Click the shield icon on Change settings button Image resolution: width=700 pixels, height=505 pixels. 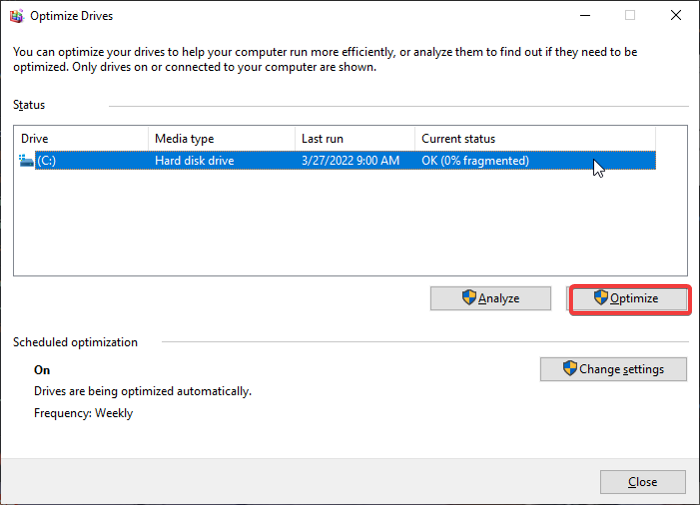pyautogui.click(x=570, y=369)
